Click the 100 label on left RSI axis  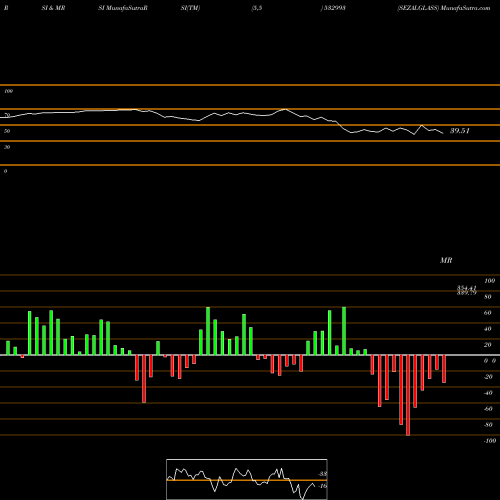pos(8,91)
